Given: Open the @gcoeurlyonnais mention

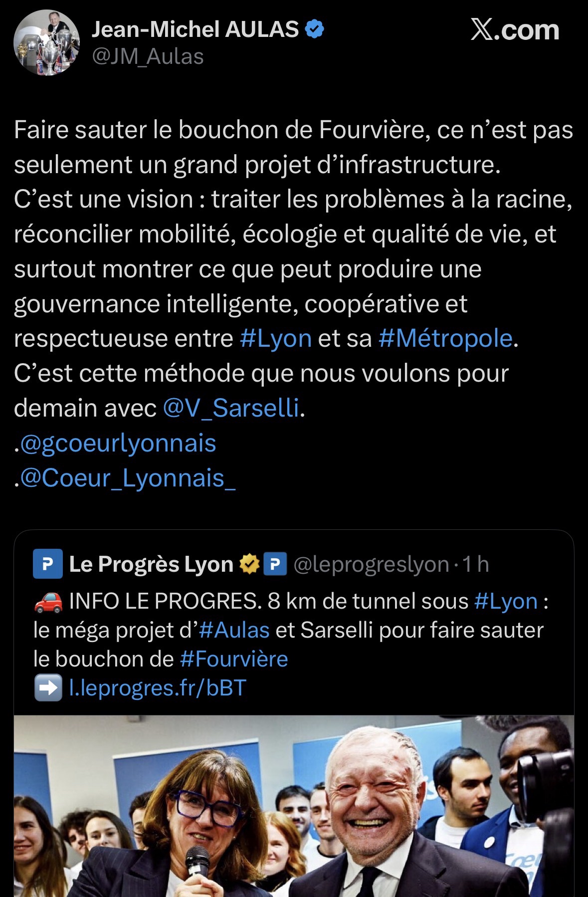Looking at the screenshot, I should [x=118, y=444].
